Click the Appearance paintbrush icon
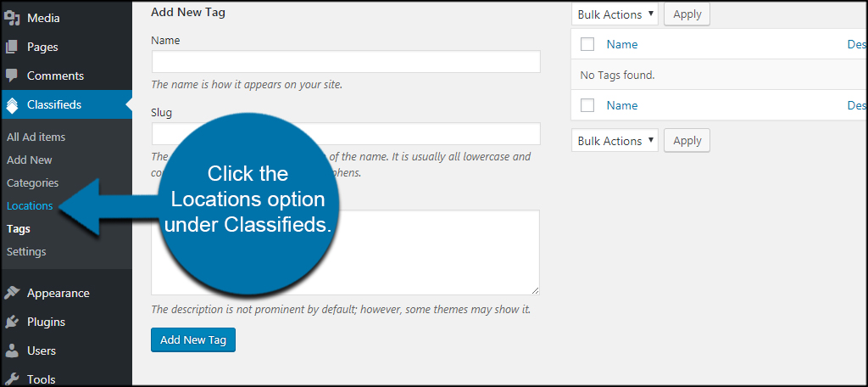This screenshot has width=868, height=387. 12,294
